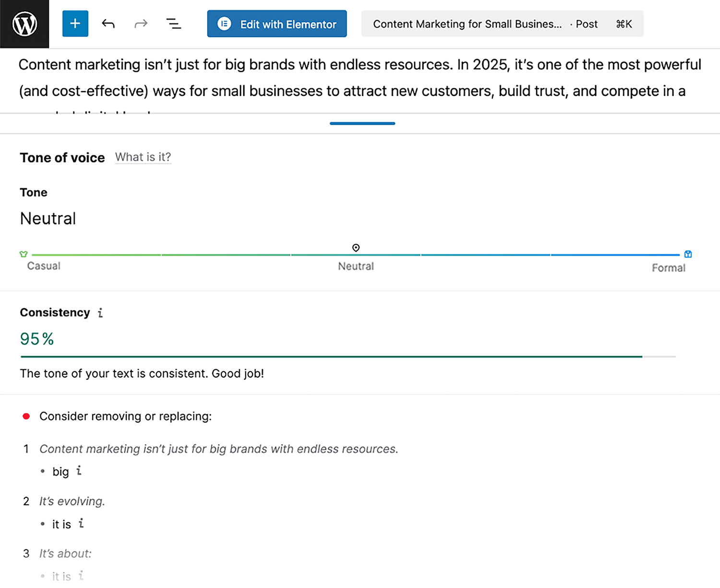Screen dimensions: 720x588
Task: Click the 'Neutral' tone value
Action: [48, 219]
